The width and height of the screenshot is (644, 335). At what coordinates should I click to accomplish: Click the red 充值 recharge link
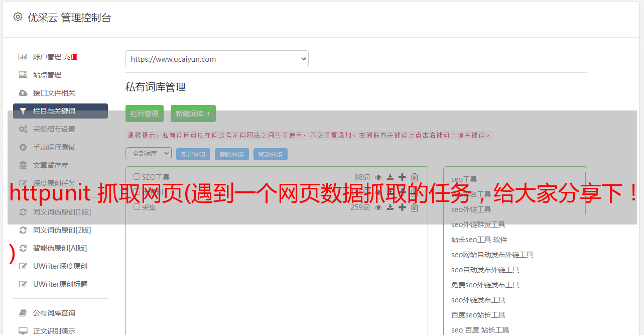70,57
